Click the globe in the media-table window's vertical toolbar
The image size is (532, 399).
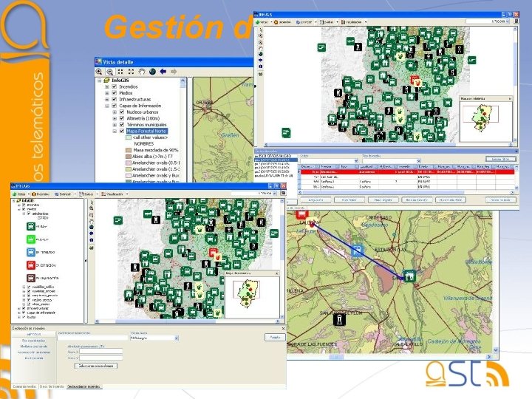[261, 54]
